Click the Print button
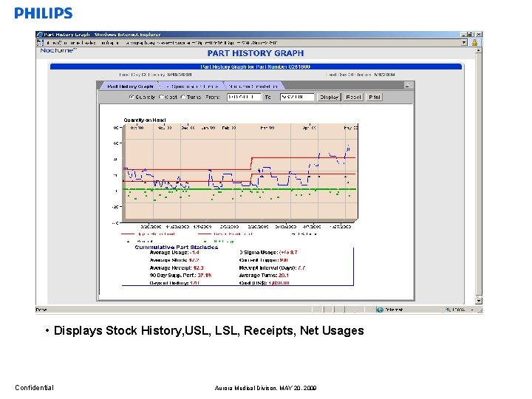 coord(374,97)
